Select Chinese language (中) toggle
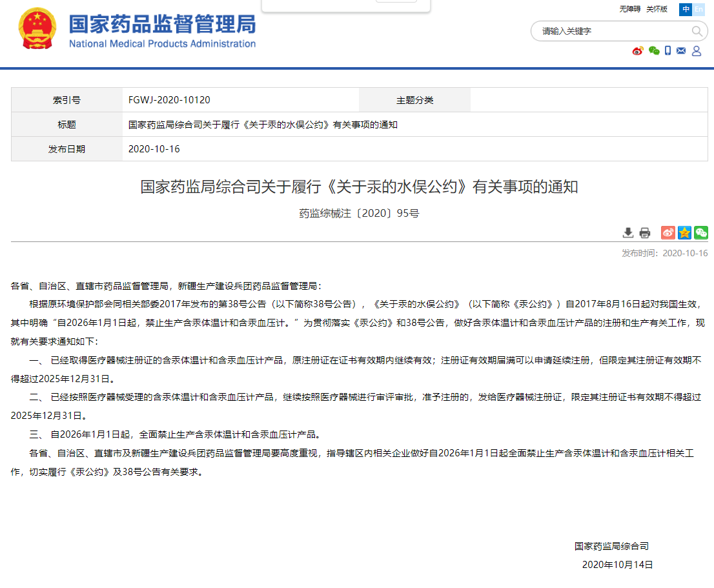This screenshot has height=588, width=714. click(685, 9)
